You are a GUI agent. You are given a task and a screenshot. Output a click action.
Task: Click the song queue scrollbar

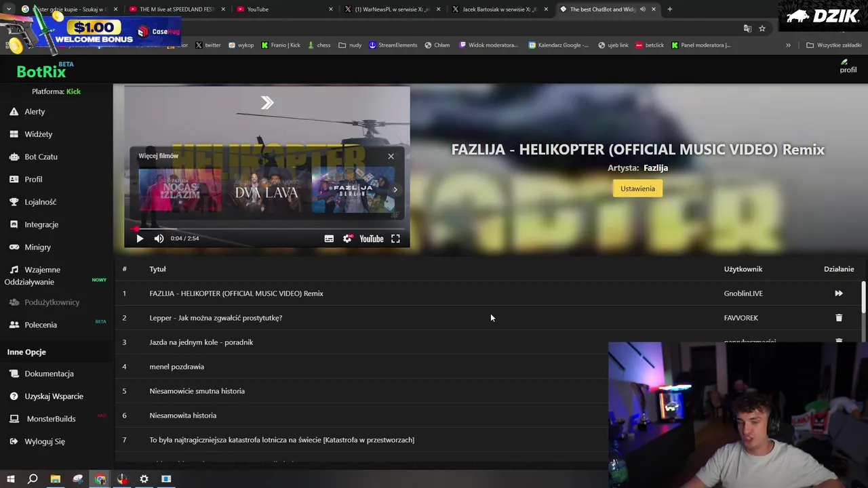[863, 298]
